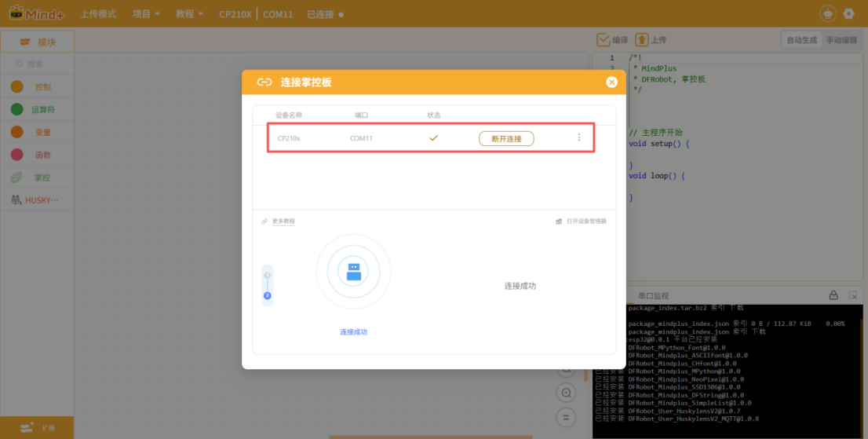Viewport: 868px width, 439px height.
Task: Expand the 项目 dropdown menu
Action: [146, 14]
